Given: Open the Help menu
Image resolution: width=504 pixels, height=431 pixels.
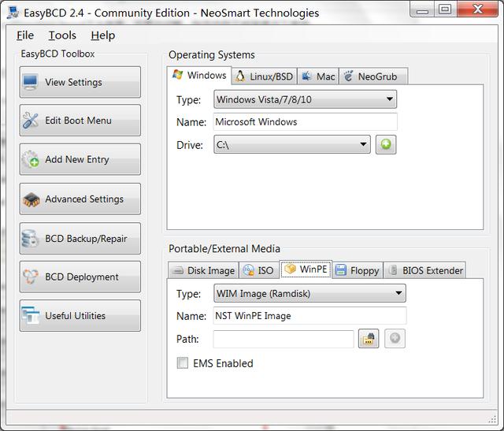Looking at the screenshot, I should pyautogui.click(x=103, y=35).
